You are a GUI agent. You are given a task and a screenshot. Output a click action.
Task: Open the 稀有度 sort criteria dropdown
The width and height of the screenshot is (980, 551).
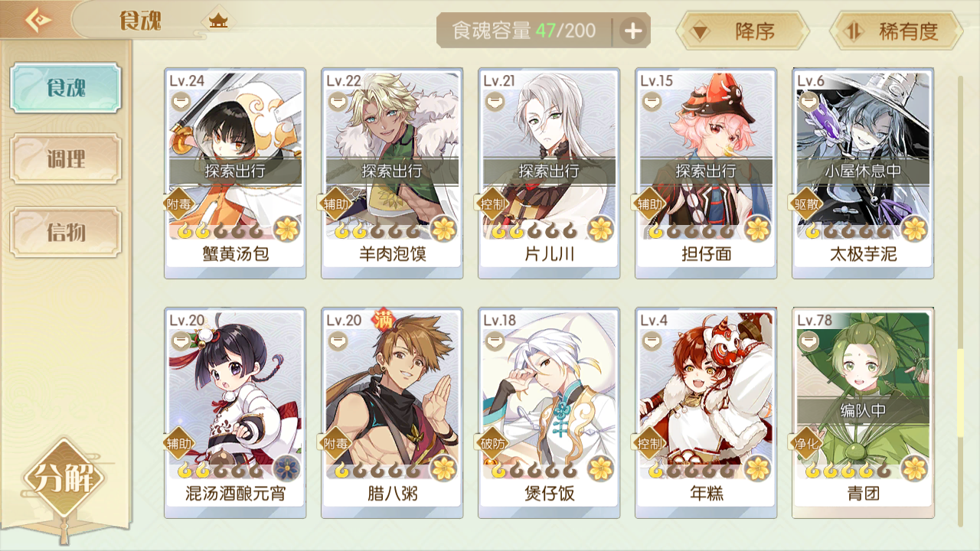(x=896, y=31)
